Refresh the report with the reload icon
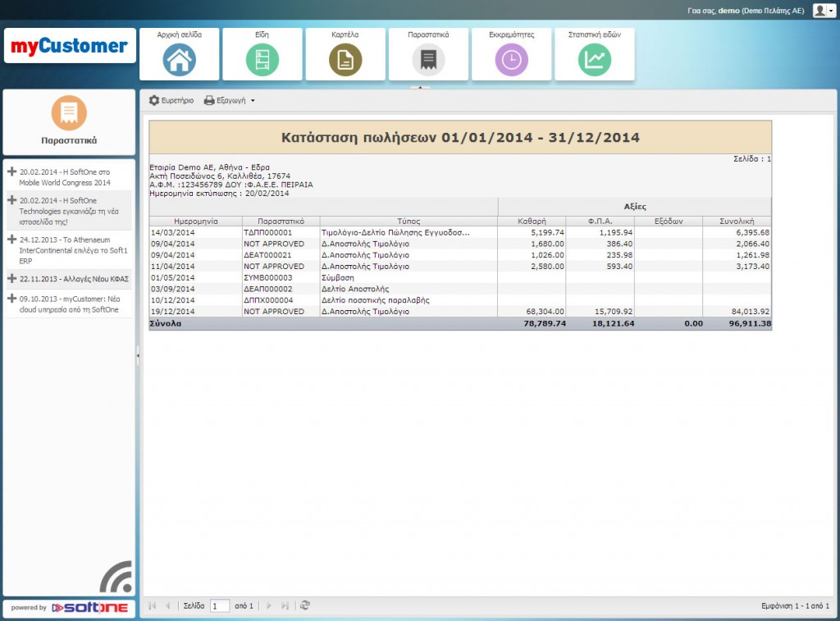This screenshot has height=621, width=840. click(305, 605)
